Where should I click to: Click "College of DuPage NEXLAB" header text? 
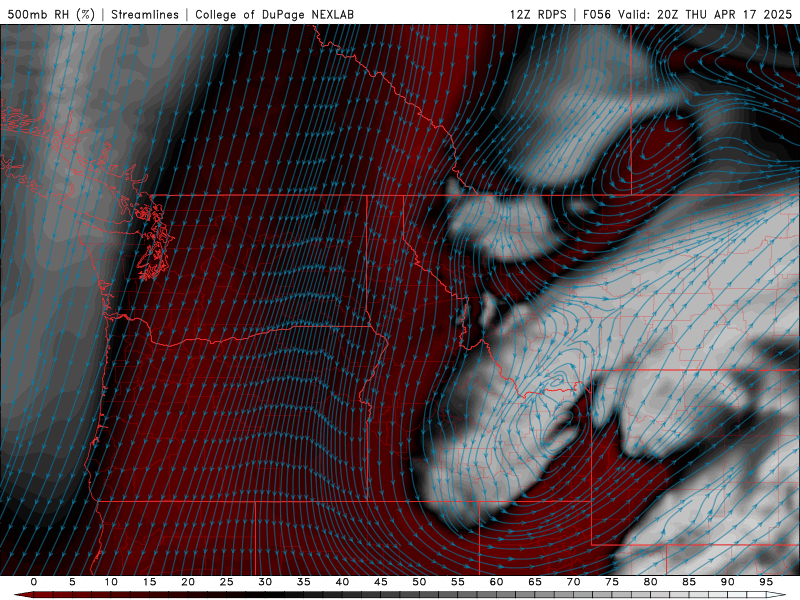pyautogui.click(x=274, y=14)
